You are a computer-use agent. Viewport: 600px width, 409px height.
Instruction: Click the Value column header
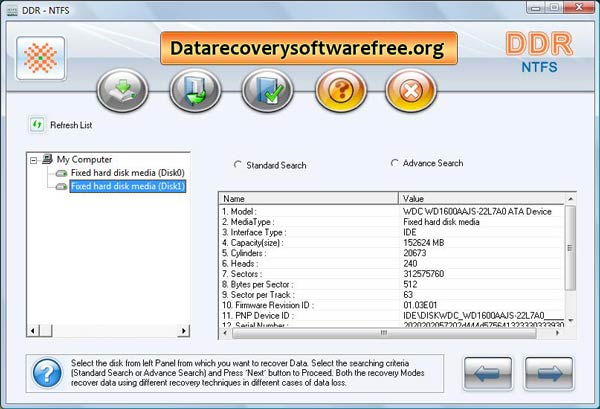[x=481, y=199]
